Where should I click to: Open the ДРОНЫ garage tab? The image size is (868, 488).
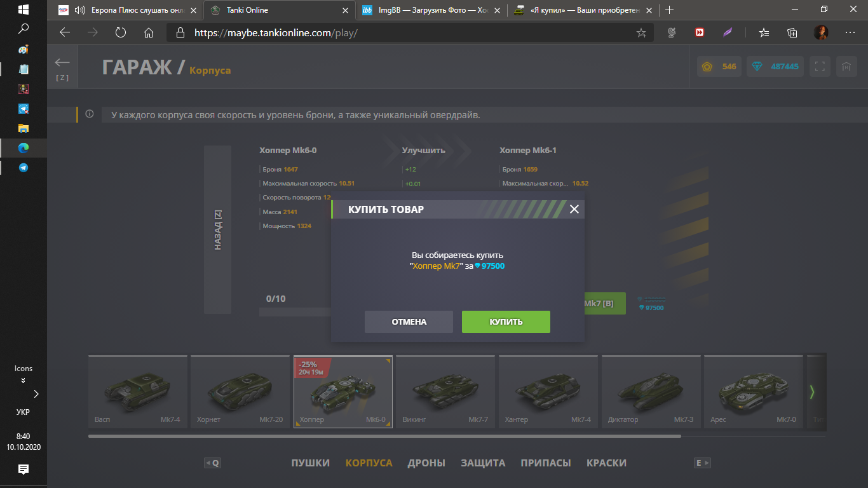426,463
